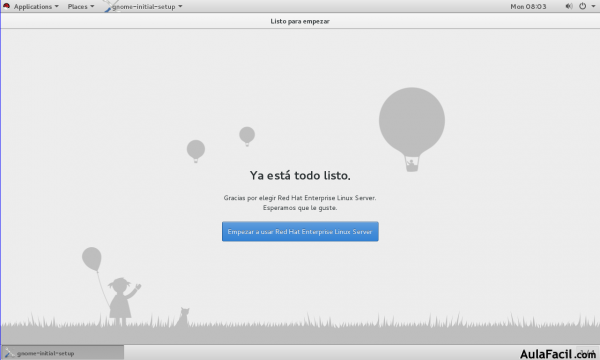Click the 'Listo para empezar' header title

300,21
